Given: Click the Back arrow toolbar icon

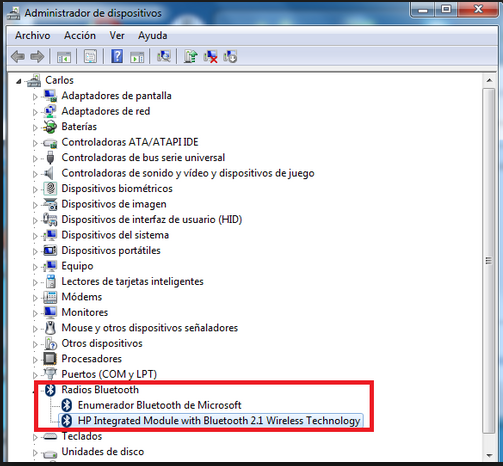Looking at the screenshot, I should pyautogui.click(x=18, y=56).
